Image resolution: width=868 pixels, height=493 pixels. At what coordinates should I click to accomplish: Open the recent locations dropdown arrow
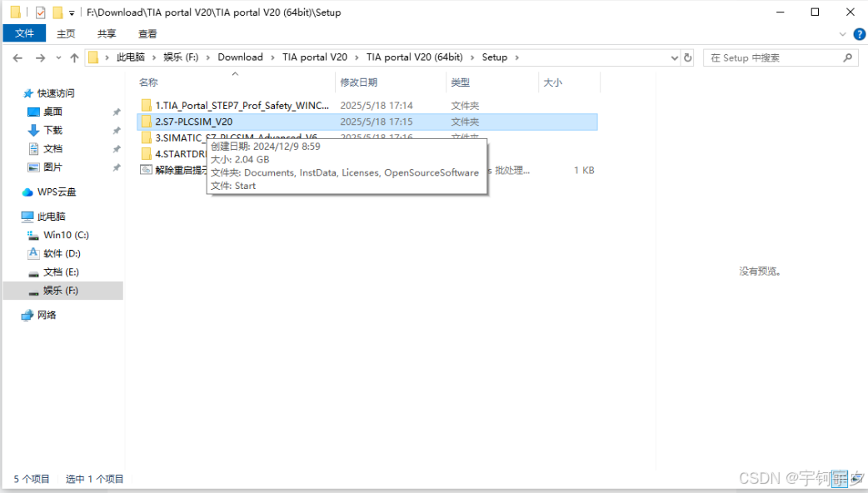click(58, 57)
